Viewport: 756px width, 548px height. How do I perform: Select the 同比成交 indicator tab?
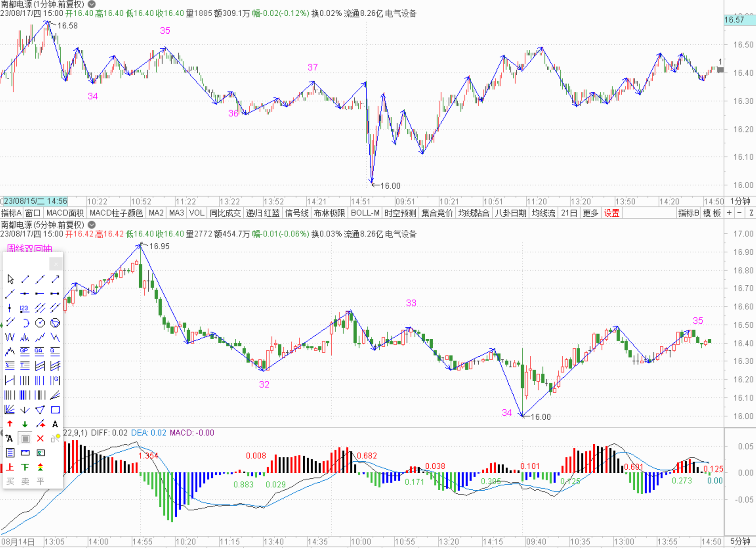[225, 213]
